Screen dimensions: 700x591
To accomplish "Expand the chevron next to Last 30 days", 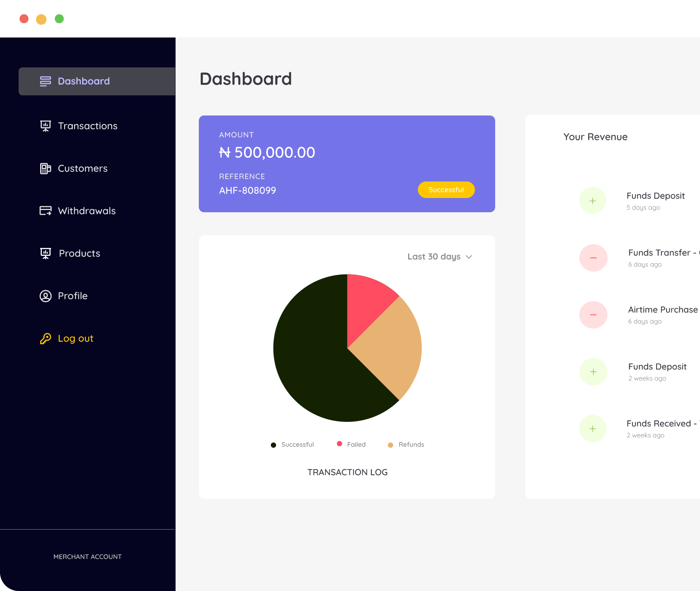I will 469,257.
